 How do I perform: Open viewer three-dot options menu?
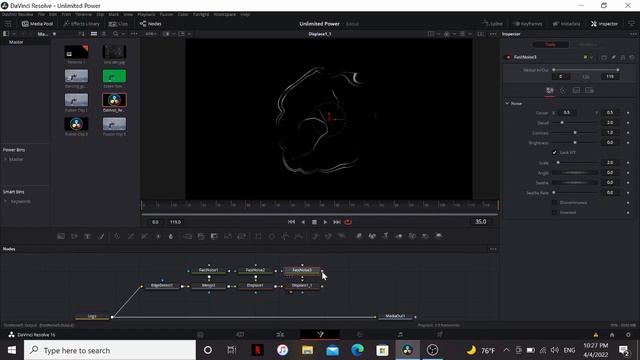(493, 34)
